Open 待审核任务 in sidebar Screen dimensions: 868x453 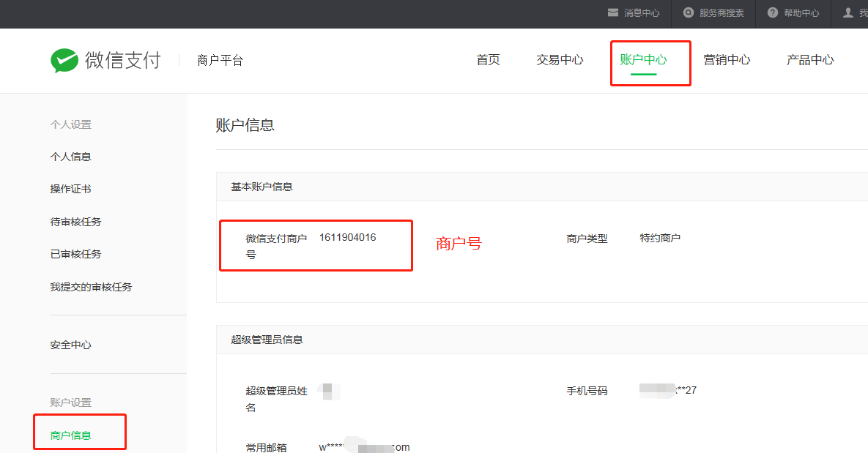coord(75,222)
